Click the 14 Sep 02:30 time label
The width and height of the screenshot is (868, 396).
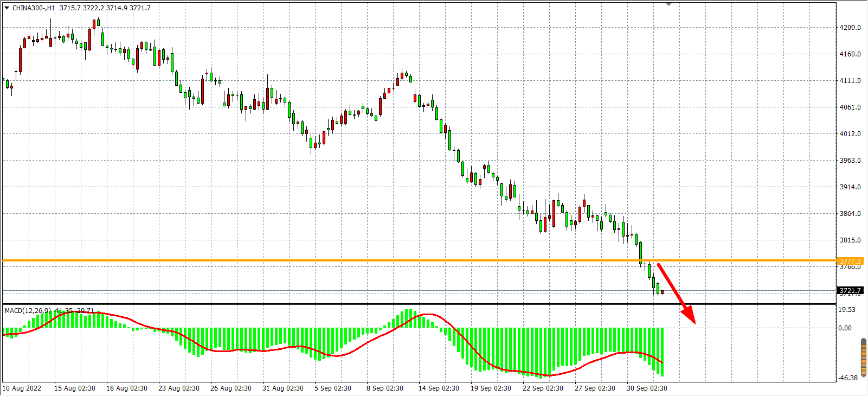pos(439,388)
